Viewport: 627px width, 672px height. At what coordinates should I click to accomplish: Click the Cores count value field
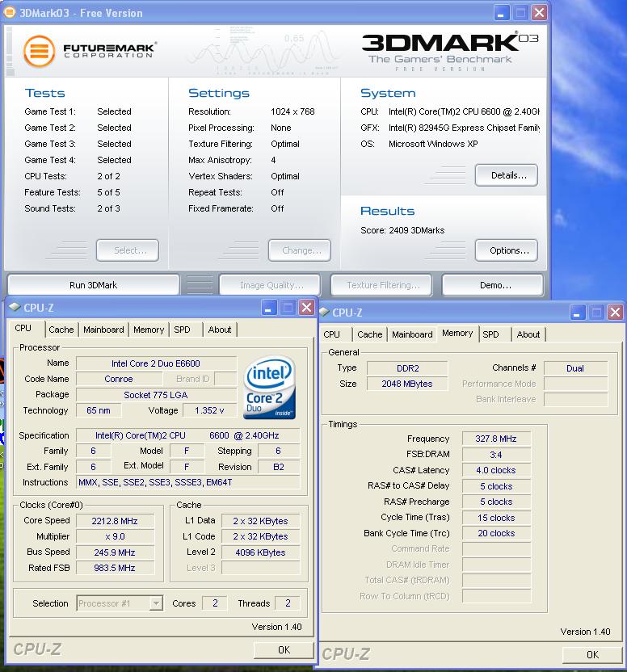click(215, 603)
